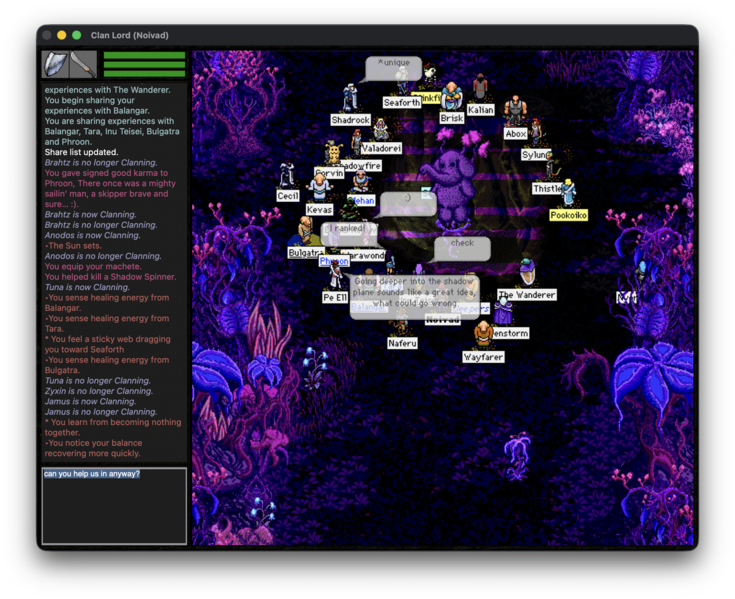
Task: Click the purple elephant creature
Action: pos(452,183)
